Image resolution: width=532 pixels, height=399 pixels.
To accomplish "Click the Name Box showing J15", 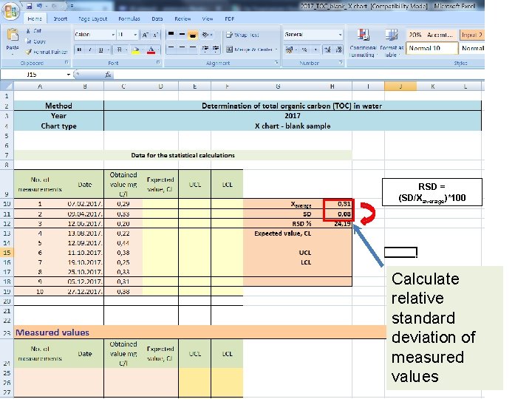I will (x=33, y=75).
